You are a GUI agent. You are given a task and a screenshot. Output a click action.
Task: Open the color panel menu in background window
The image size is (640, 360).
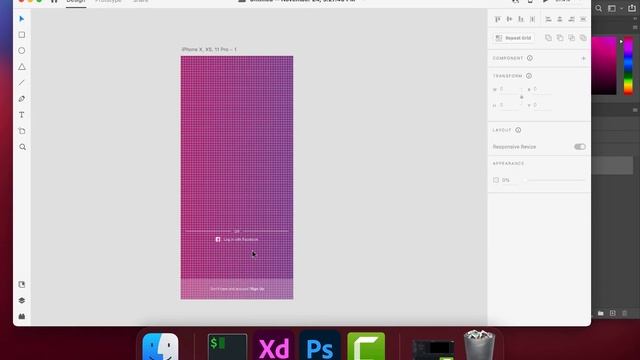635,27
